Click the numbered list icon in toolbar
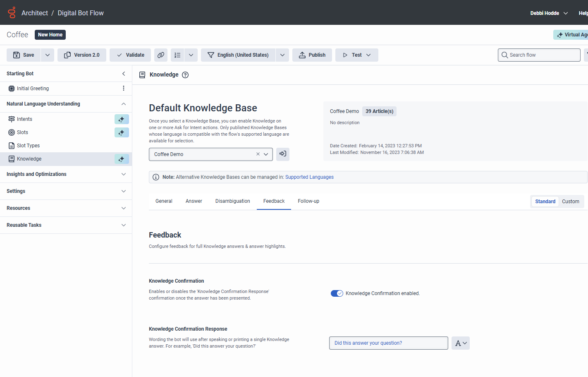This screenshot has width=588, height=377. coord(177,55)
